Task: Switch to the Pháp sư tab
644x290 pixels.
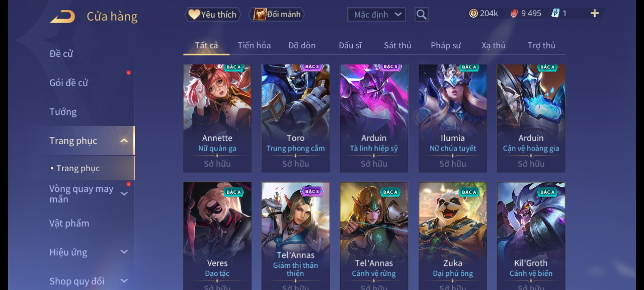Action: coord(446,45)
